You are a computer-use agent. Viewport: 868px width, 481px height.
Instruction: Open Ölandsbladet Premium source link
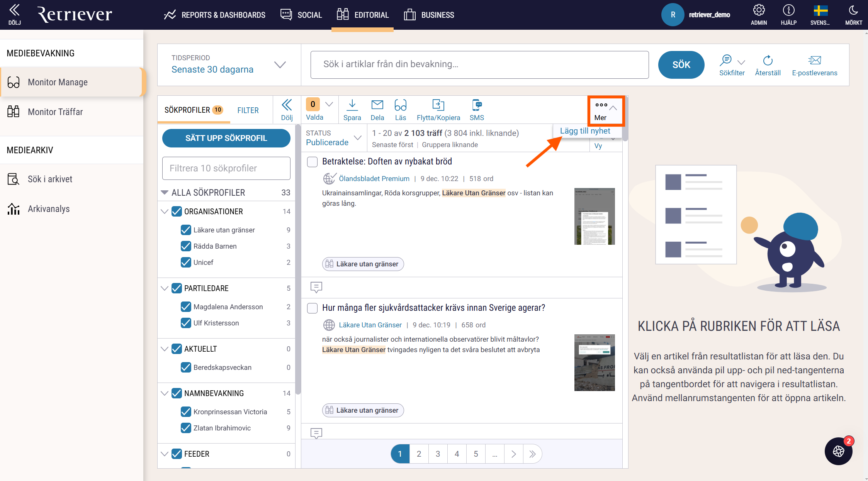click(x=374, y=179)
